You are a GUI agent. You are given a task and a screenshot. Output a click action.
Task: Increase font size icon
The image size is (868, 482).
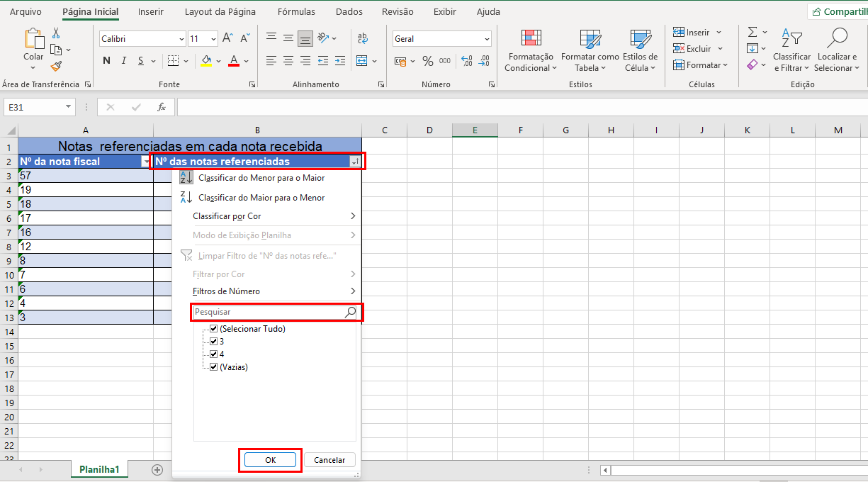click(227, 38)
